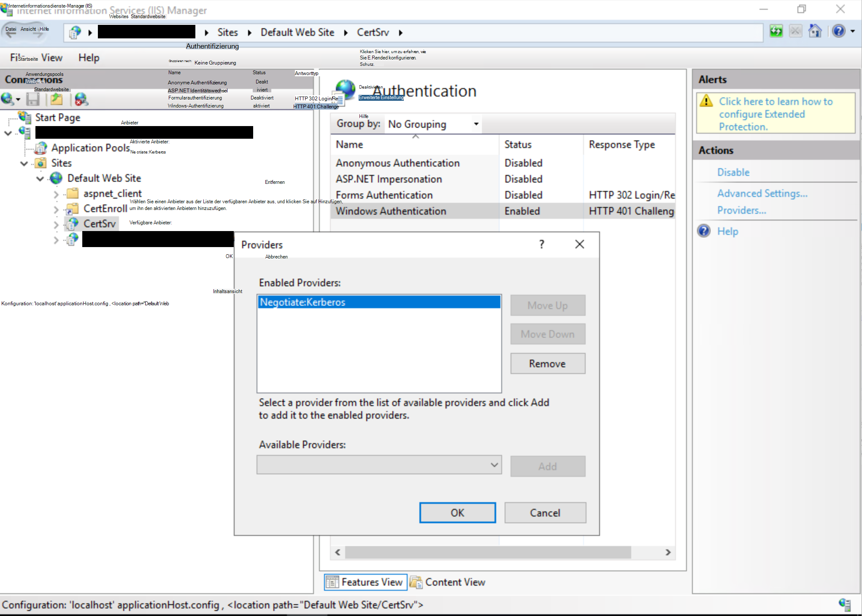The image size is (862, 616).
Task: Click the CertSrv breadcrumb in address bar
Action: [373, 32]
